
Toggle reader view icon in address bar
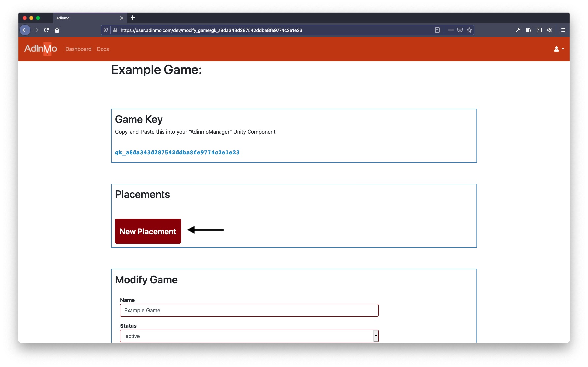click(437, 30)
